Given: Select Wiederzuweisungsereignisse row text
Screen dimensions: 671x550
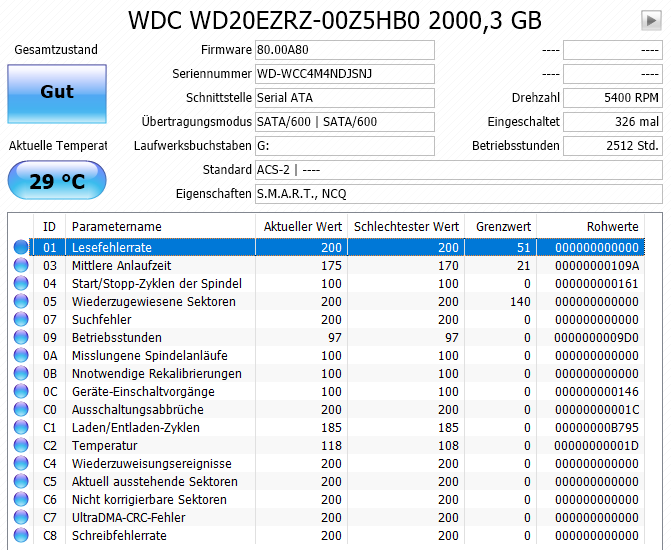Looking at the screenshot, I should pyautogui.click(x=152, y=464).
